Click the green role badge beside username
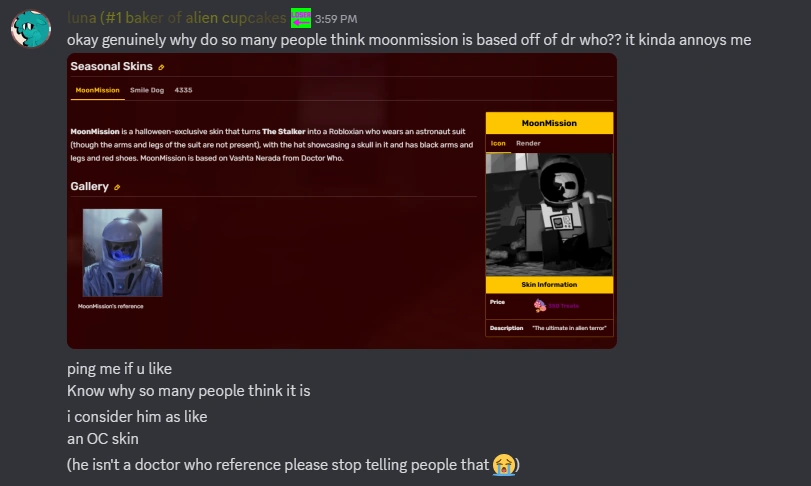Viewport: 811px width, 486px height. (301, 18)
